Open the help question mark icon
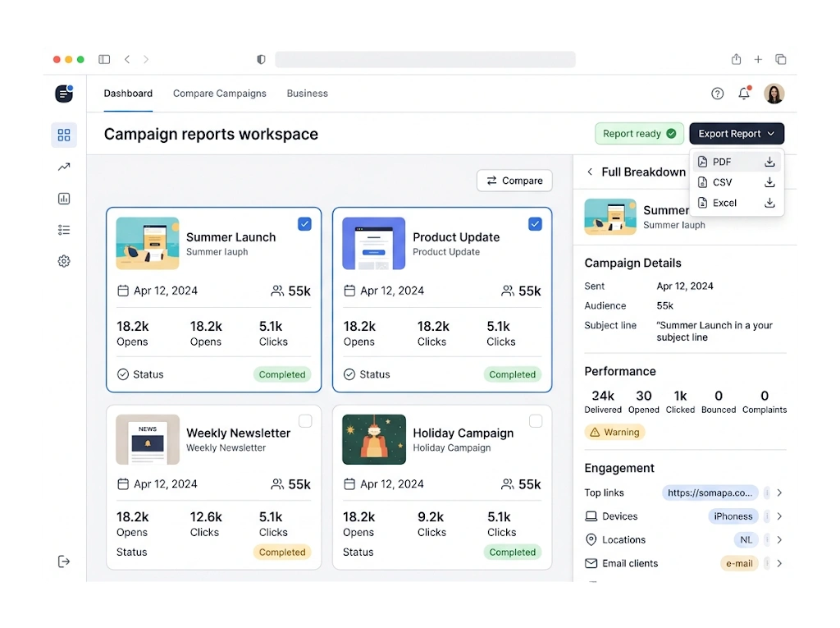This screenshot has width=840, height=628. coord(717,94)
